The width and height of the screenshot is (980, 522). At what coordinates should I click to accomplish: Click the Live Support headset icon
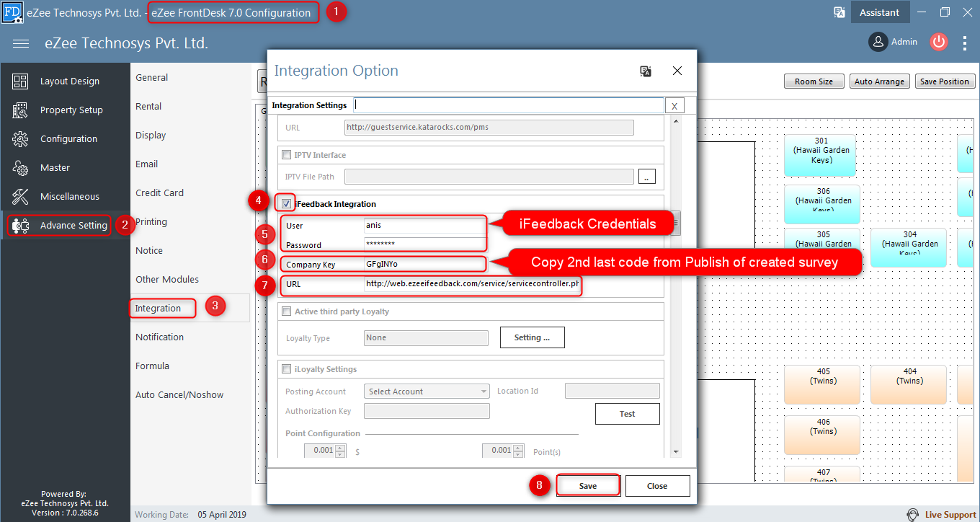[912, 515]
